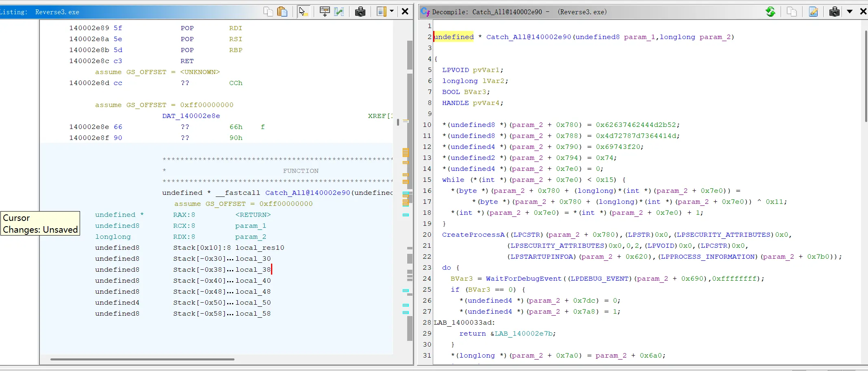Click the XREF field beside DAT_140002e8e
Image resolution: width=868 pixels, height=371 pixels.
[380, 116]
